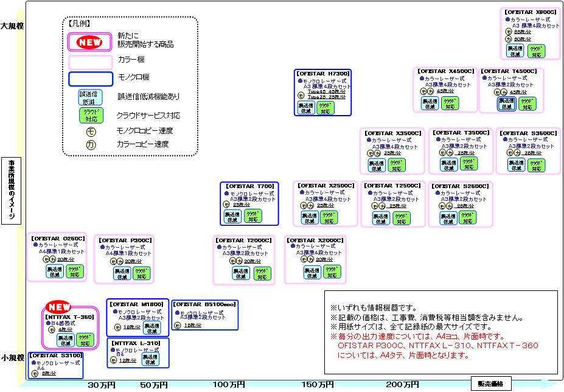Select the 誤送信低減 badge in OFISTAR T2500C
564x392 pixels.
point(381,219)
